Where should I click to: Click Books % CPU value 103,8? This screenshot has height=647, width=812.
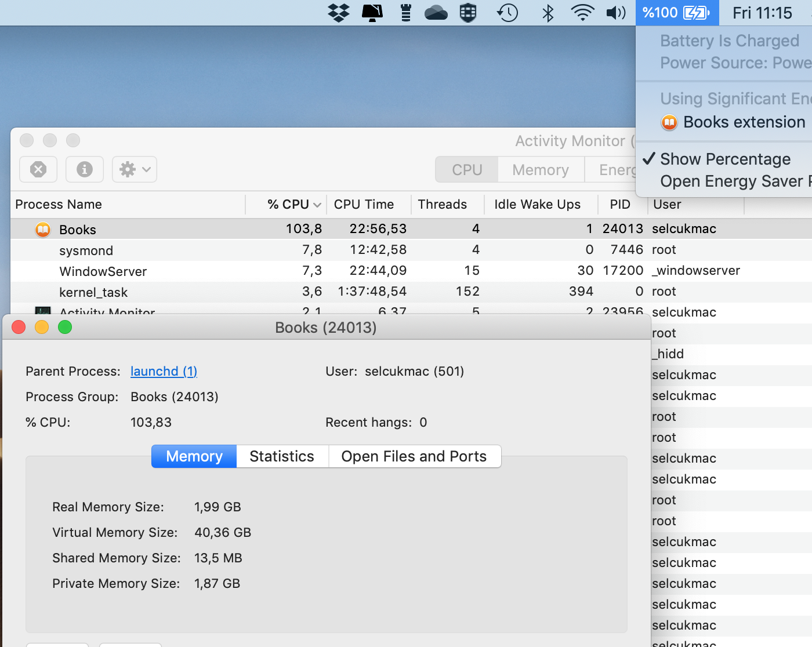point(304,228)
